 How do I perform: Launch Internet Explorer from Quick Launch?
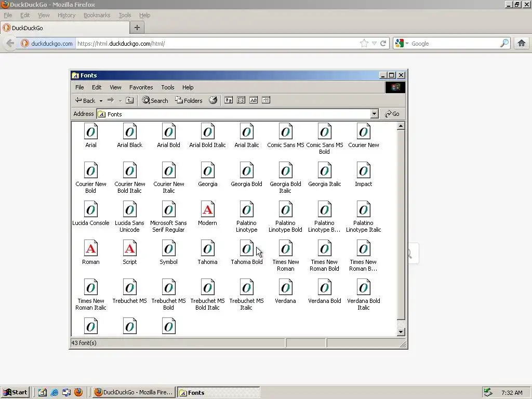tap(54, 393)
